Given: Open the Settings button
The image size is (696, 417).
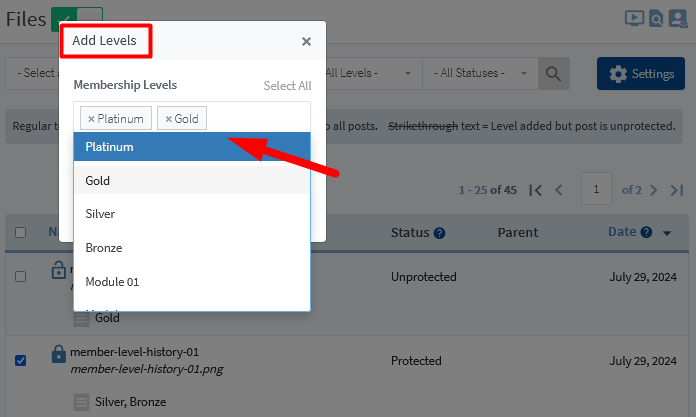Looking at the screenshot, I should [x=641, y=74].
